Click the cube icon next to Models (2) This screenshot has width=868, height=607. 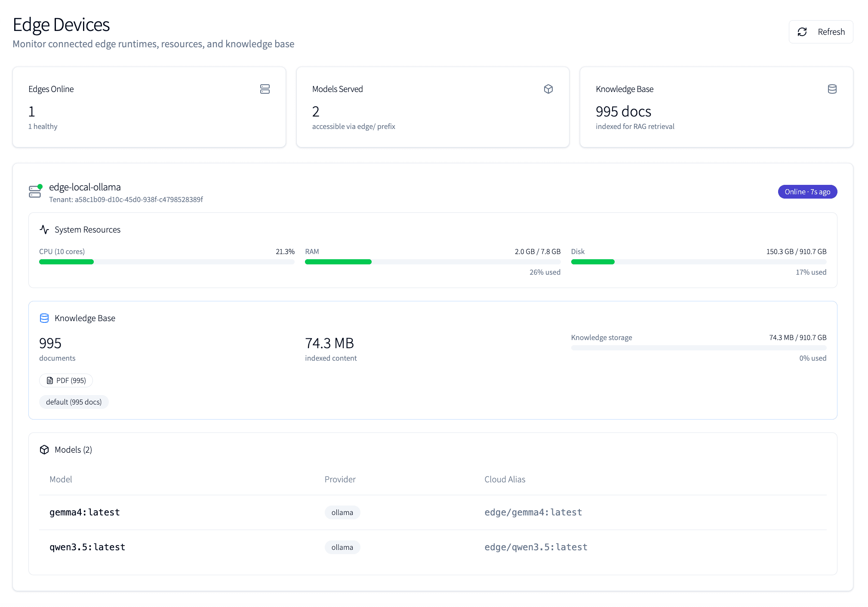(x=44, y=450)
